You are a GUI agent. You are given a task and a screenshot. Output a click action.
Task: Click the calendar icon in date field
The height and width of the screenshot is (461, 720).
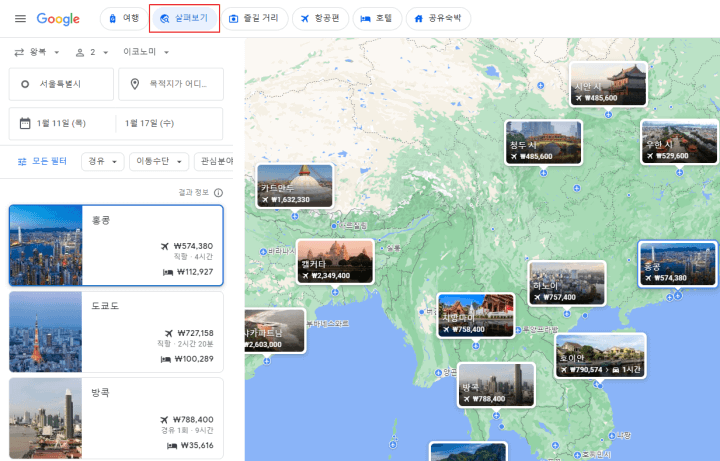click(x=25, y=123)
